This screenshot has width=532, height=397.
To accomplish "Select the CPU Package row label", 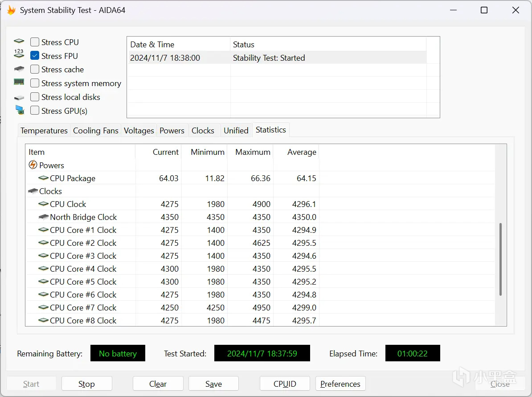I will tap(73, 178).
